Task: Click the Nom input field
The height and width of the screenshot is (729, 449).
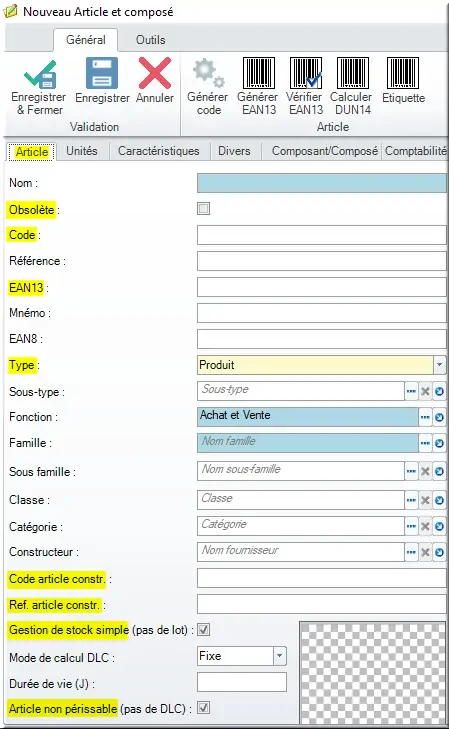Action: pos(322,183)
